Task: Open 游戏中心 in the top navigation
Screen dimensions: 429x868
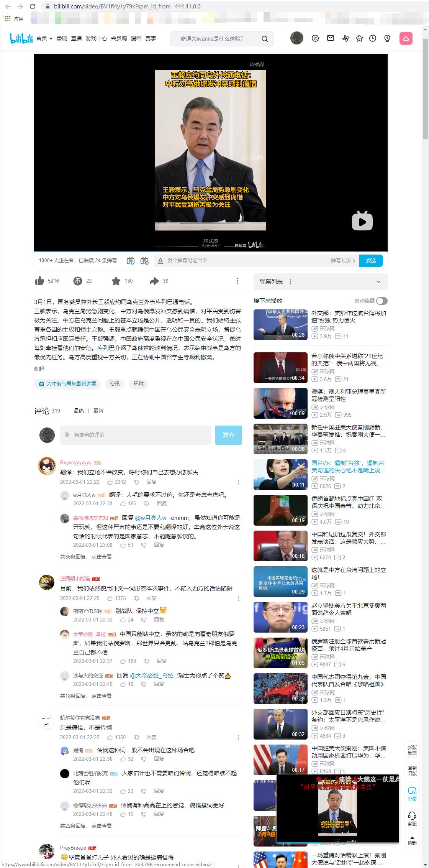Action: point(96,38)
